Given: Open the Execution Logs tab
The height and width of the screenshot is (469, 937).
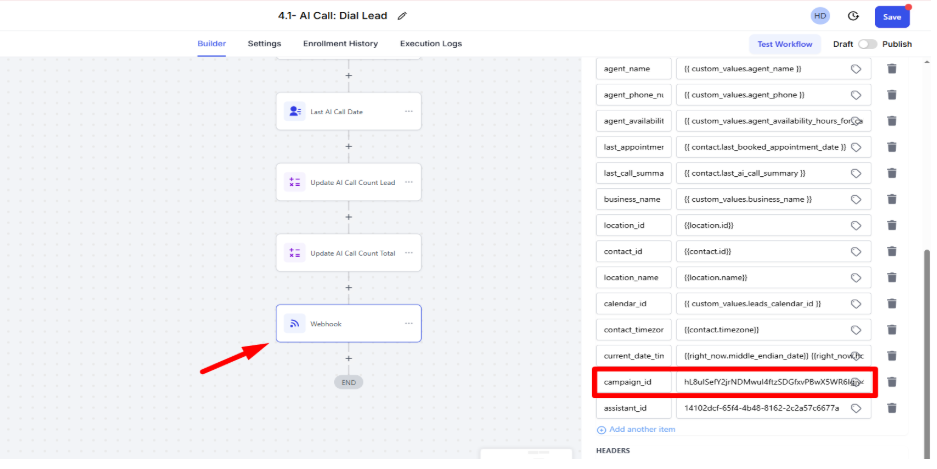Looking at the screenshot, I should point(431,44).
